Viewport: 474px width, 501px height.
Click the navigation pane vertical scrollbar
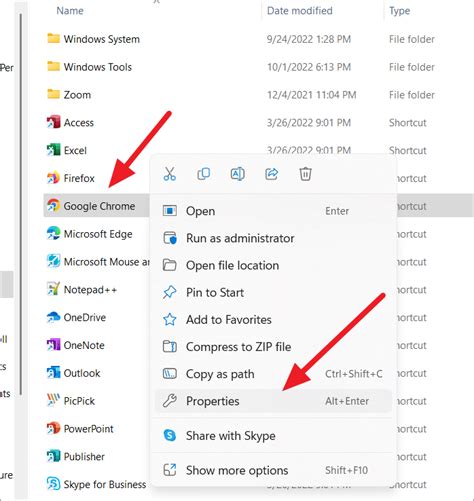[20, 204]
